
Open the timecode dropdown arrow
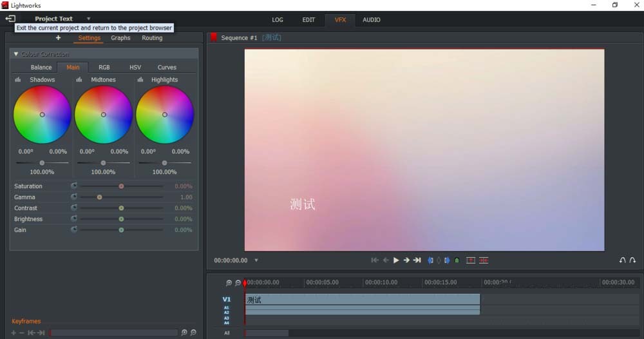(256, 260)
